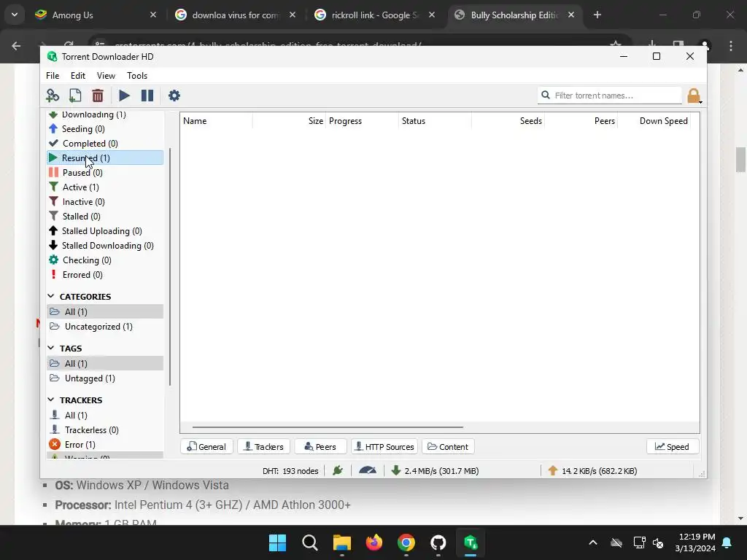Open Firefox from the taskbar

tap(374, 542)
